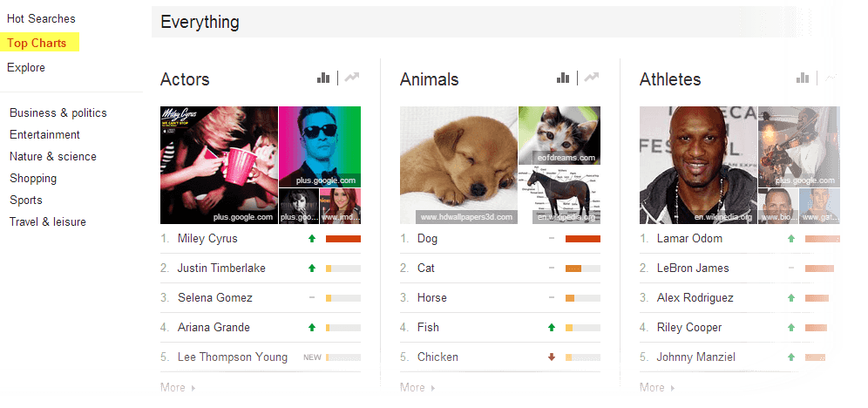The height and width of the screenshot is (408, 868).
Task: Select bar chart icon in Animals section
Action: click(x=563, y=78)
